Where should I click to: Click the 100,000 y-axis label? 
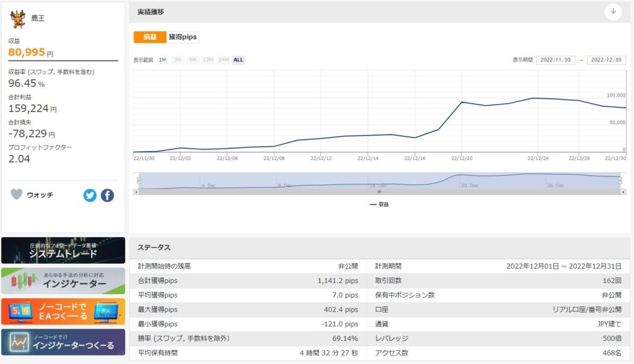[616, 95]
